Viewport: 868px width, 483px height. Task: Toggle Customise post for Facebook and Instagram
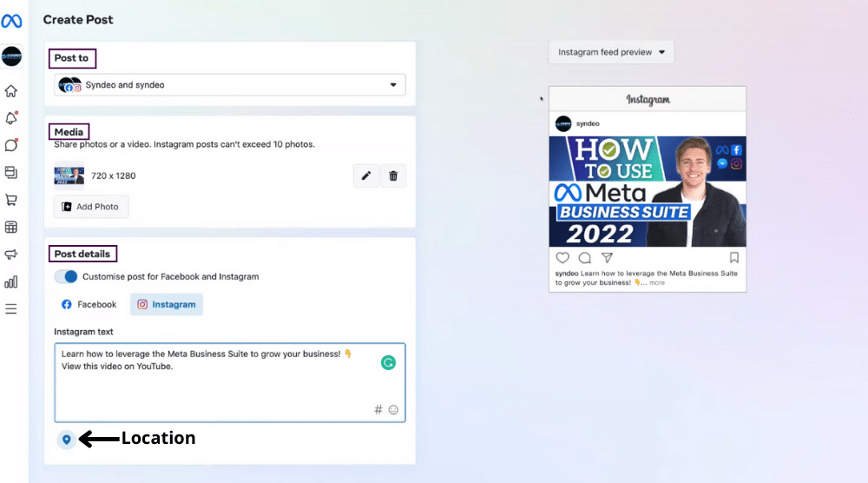click(x=66, y=276)
